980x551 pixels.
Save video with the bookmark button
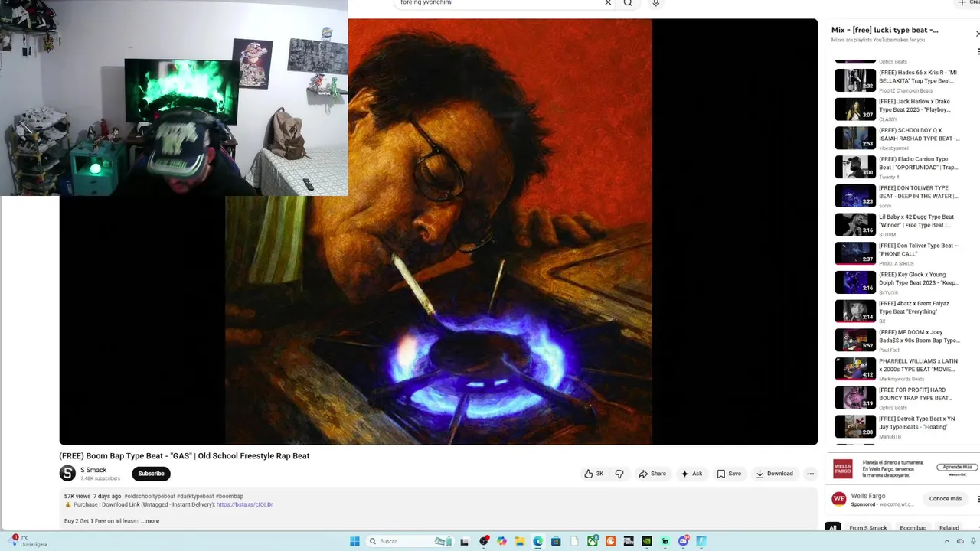729,474
